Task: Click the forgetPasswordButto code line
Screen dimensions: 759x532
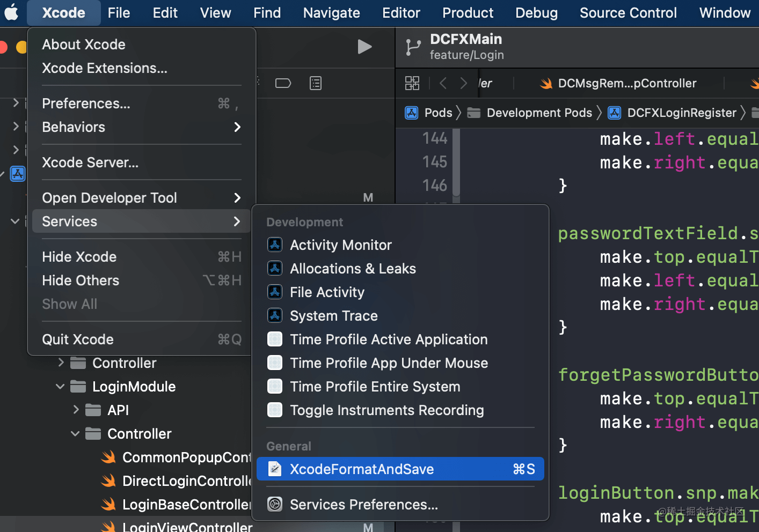Action: pyautogui.click(x=658, y=375)
